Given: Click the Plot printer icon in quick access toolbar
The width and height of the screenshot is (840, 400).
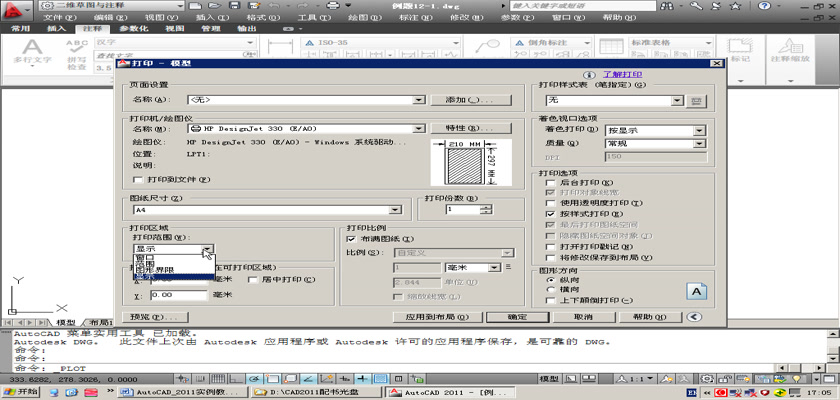Looking at the screenshot, I should pyautogui.click(x=333, y=6).
